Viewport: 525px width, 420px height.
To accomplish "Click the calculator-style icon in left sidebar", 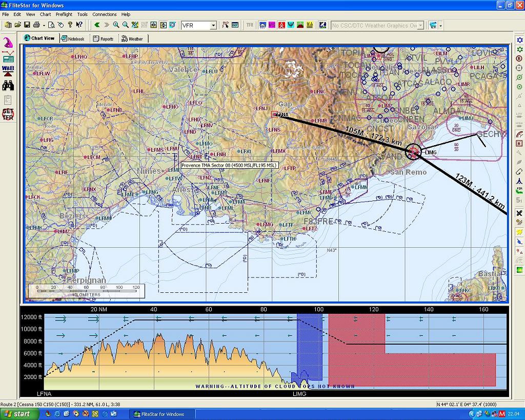I will click(x=8, y=57).
